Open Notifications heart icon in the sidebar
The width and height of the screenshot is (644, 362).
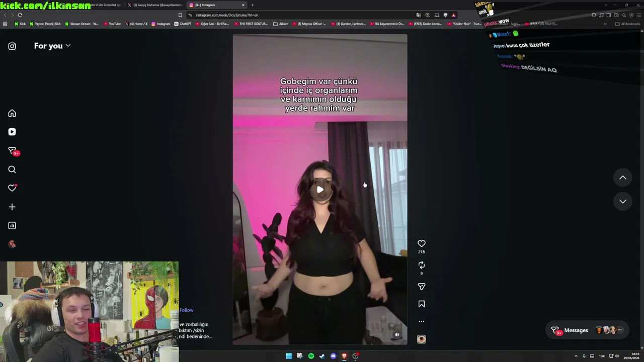pyautogui.click(x=12, y=188)
